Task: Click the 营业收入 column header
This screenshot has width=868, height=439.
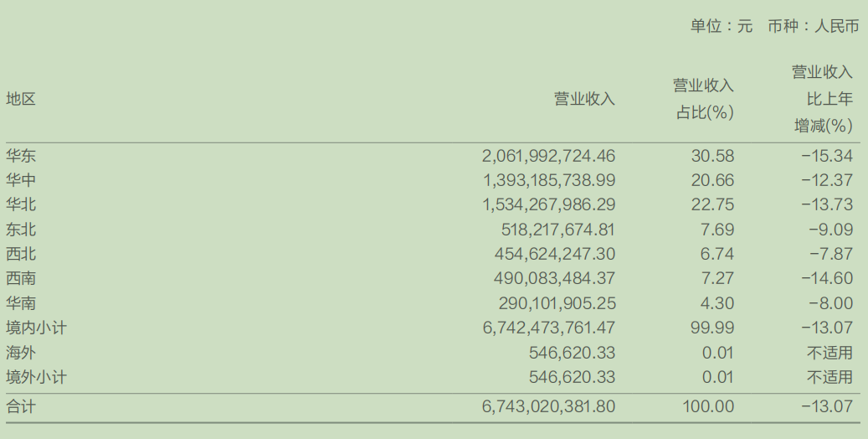Action: point(584,99)
